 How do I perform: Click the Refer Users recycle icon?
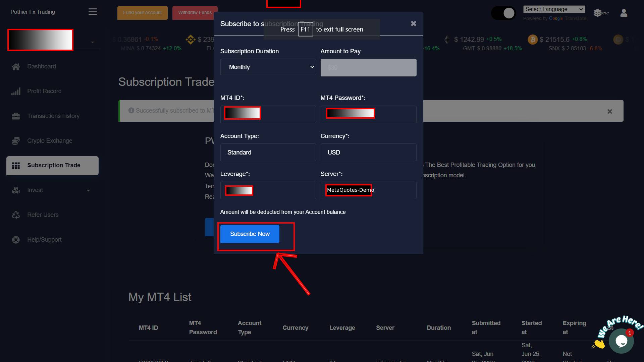(x=16, y=215)
